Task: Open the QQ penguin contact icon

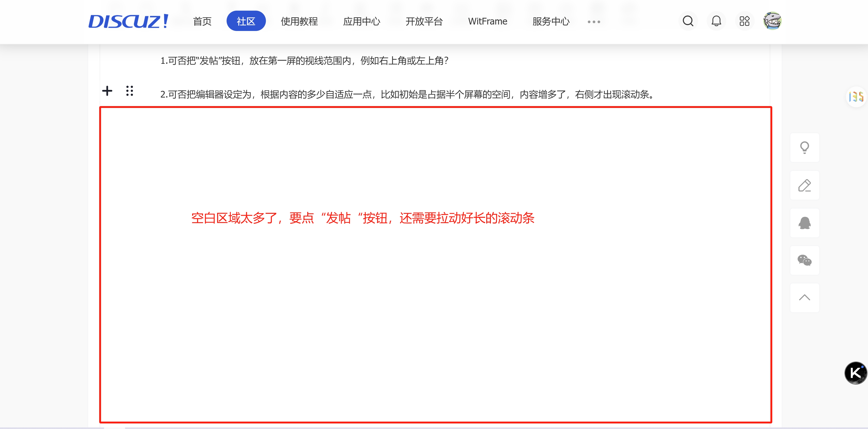Action: click(x=804, y=223)
